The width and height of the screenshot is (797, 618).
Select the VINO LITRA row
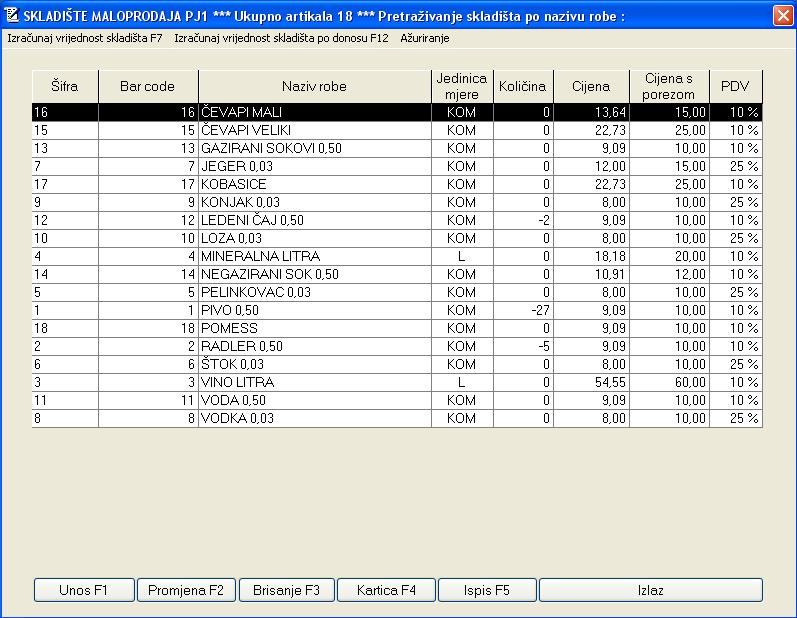click(x=397, y=383)
